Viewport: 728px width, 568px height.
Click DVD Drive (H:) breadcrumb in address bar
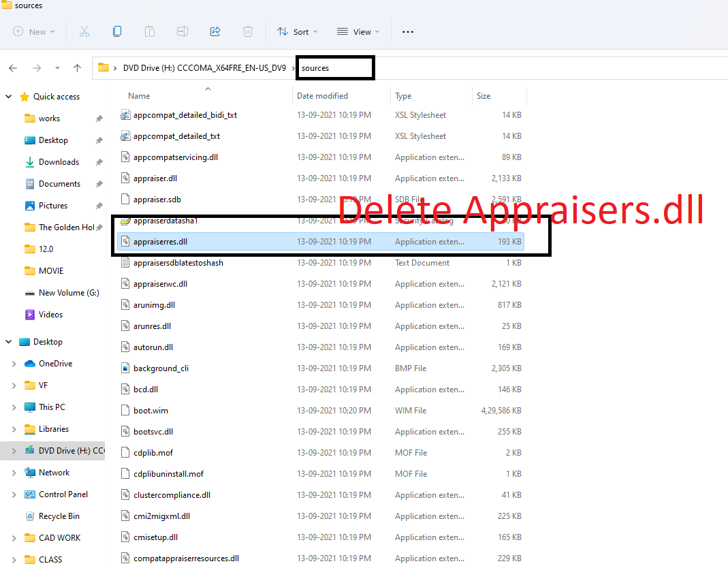click(204, 68)
